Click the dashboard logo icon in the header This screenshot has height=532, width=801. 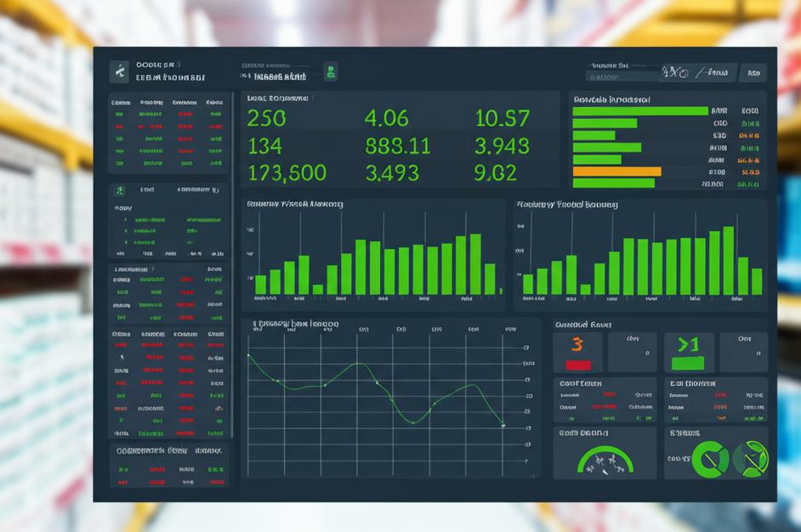pyautogui.click(x=120, y=71)
